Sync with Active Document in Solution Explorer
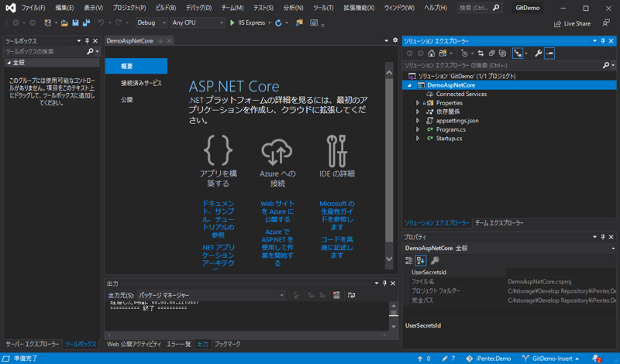This screenshot has height=364, width=620. (x=480, y=53)
